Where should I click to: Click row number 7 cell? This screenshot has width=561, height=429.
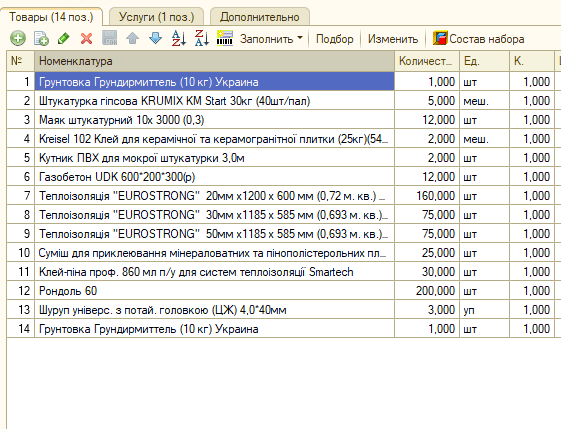20,196
